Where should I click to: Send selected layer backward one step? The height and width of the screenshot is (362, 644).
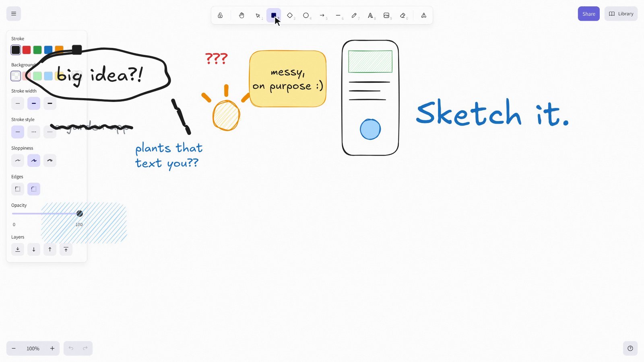click(34, 249)
